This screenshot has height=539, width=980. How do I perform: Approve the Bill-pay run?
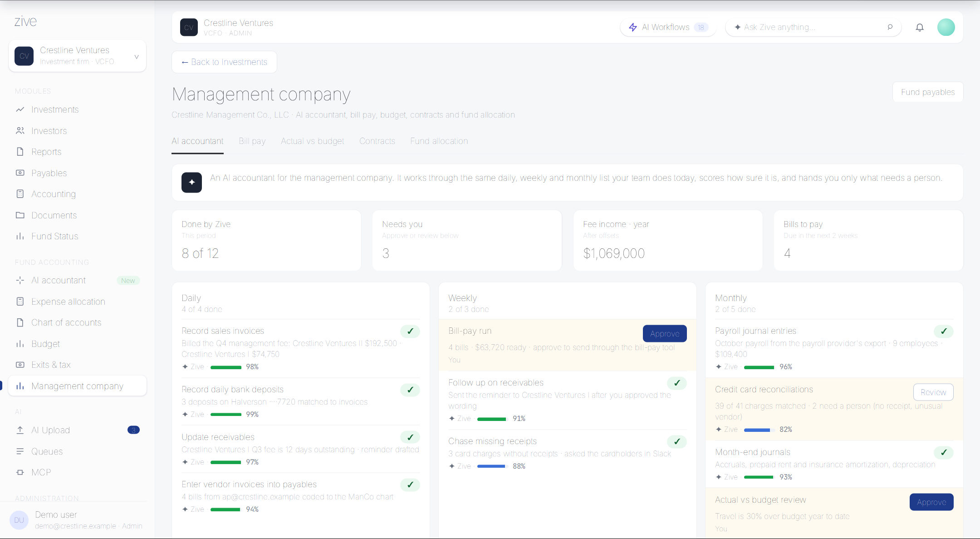tap(665, 334)
